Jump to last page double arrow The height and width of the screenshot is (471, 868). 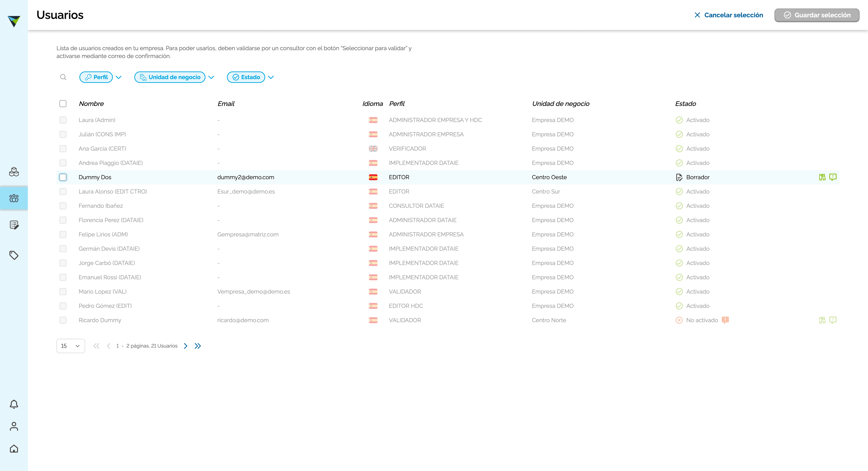pos(198,346)
